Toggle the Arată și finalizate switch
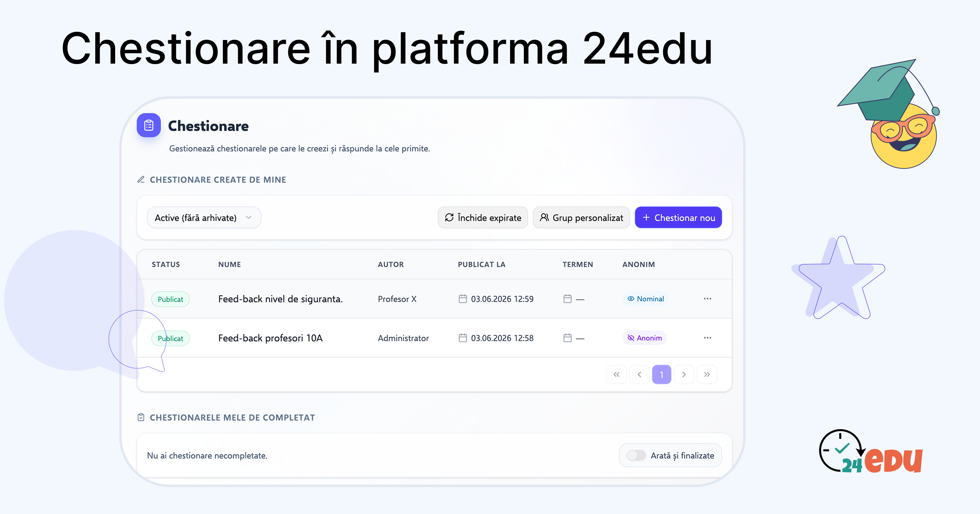The width and height of the screenshot is (980, 514). [x=636, y=455]
